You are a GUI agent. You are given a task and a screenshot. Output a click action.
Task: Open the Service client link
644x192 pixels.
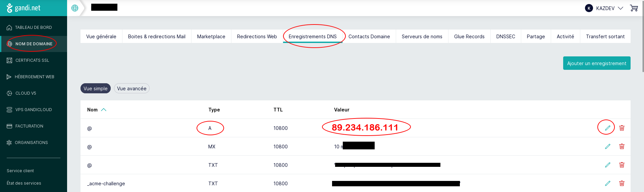(20, 171)
